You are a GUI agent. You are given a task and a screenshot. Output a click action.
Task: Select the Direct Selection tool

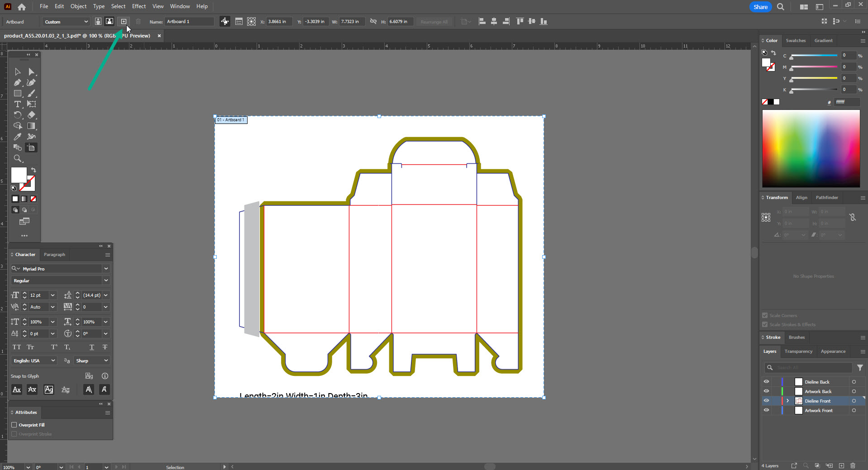point(31,72)
